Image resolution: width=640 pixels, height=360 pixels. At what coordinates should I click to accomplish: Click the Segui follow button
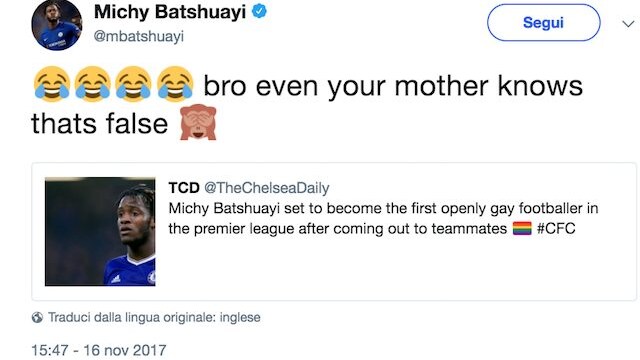point(543,22)
